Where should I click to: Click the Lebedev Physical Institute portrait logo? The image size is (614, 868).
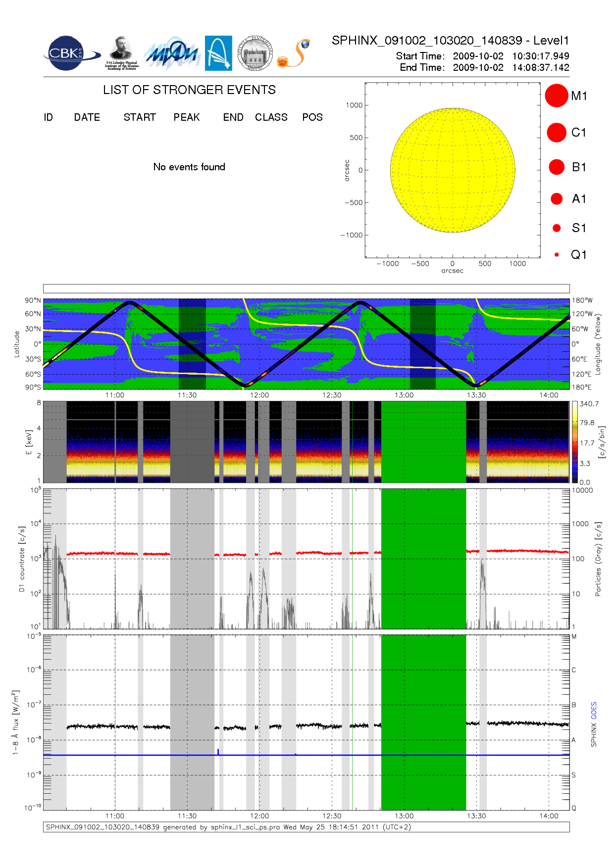(x=122, y=53)
